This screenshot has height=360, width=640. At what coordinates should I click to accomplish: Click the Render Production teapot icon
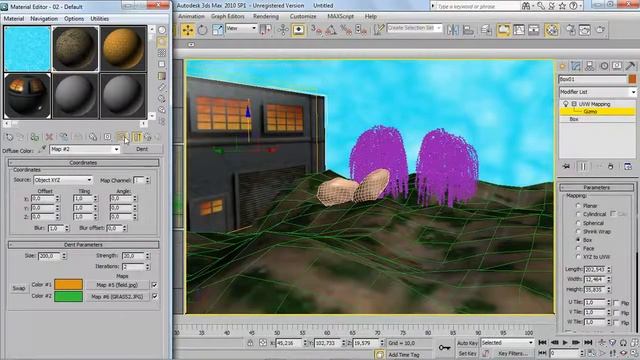(x=600, y=30)
